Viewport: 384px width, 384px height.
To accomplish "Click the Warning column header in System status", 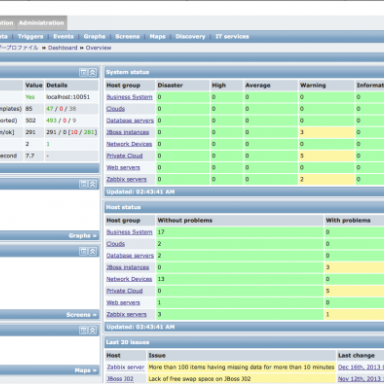I will (x=326, y=85).
